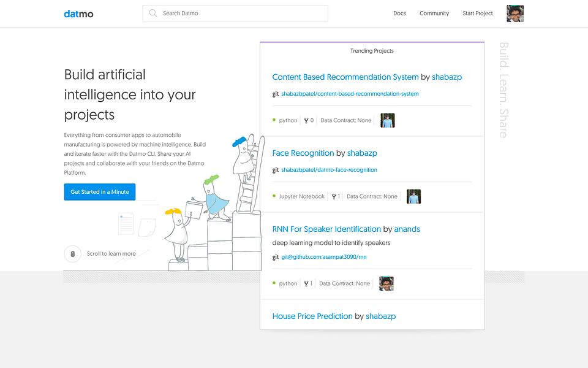588x368 pixels.
Task: Open Content Based Recommendation System project
Action: pos(345,77)
